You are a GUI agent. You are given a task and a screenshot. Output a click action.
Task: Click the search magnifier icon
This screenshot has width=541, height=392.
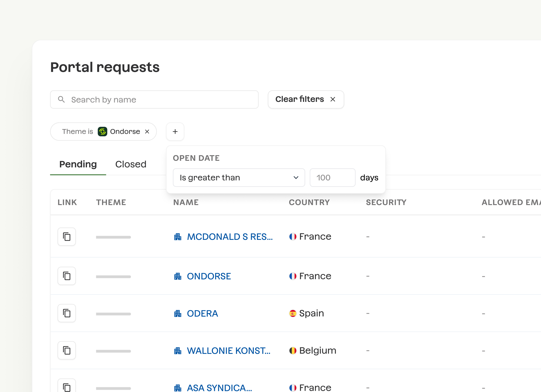click(61, 100)
